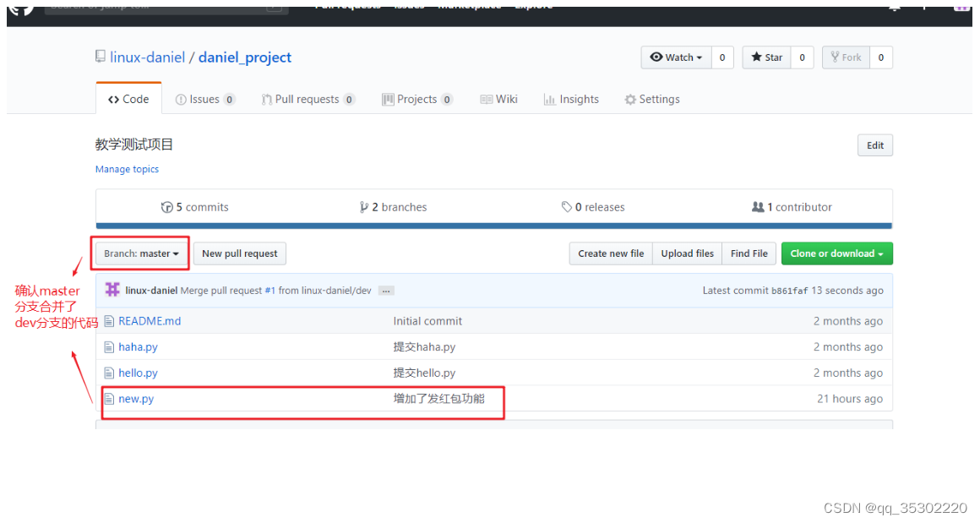Open the Projects tab

416,100
